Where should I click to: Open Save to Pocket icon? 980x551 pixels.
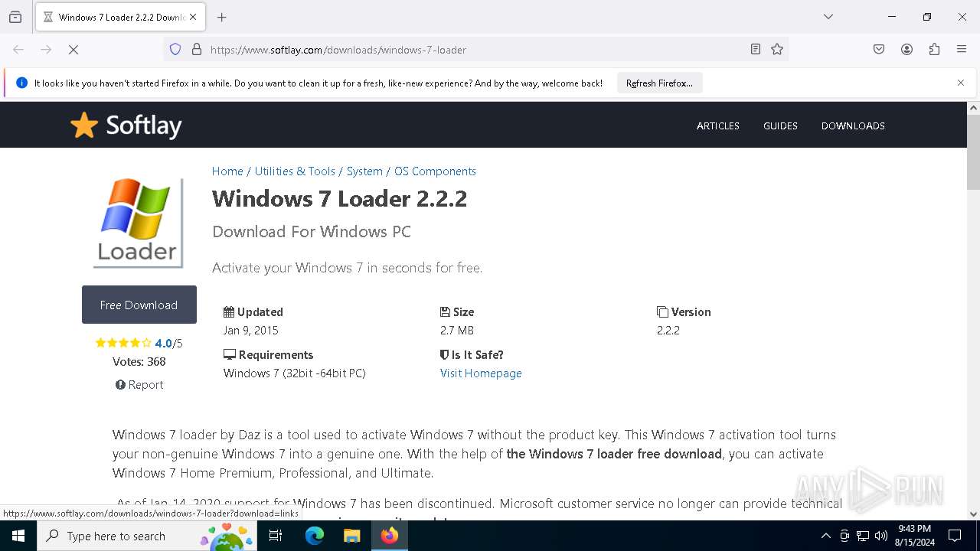[879, 50]
